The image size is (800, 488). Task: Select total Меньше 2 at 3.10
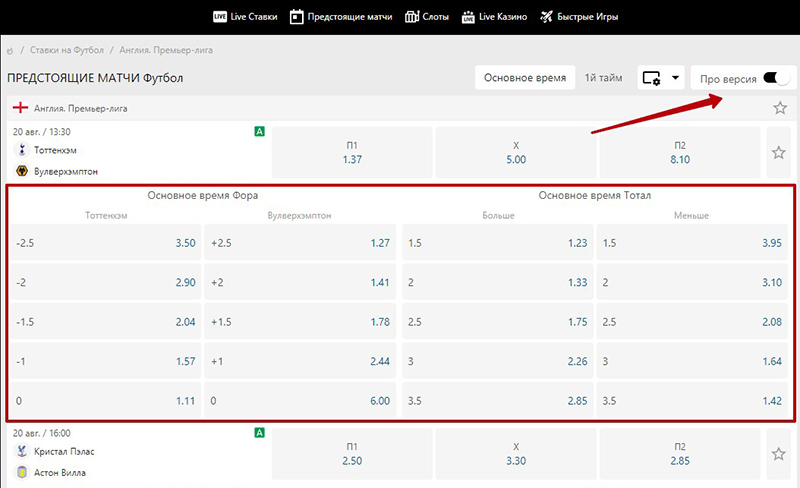pyautogui.click(x=692, y=282)
